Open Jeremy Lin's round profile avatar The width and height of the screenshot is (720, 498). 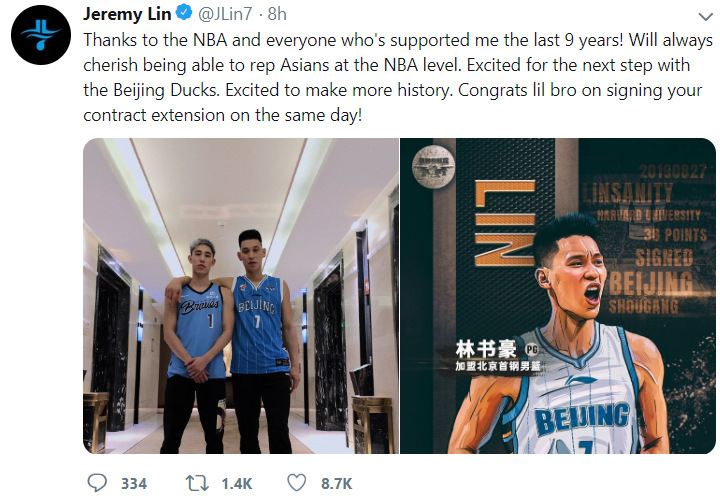coord(41,35)
